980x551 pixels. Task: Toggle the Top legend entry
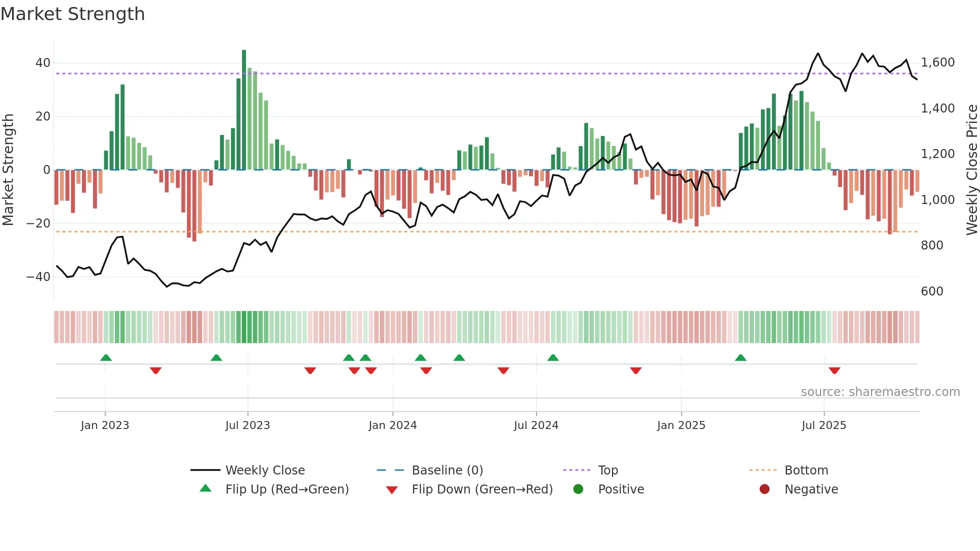tap(590, 470)
